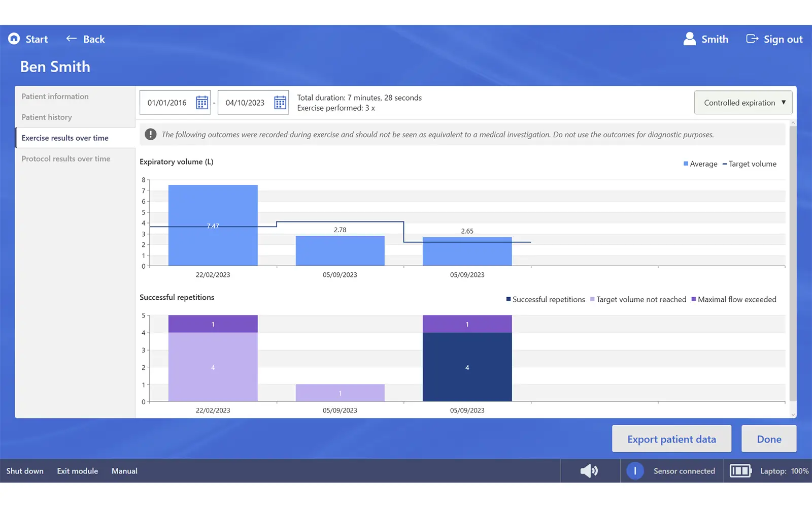The height and width of the screenshot is (508, 812).
Task: Click the Total duration text
Action: 359,98
